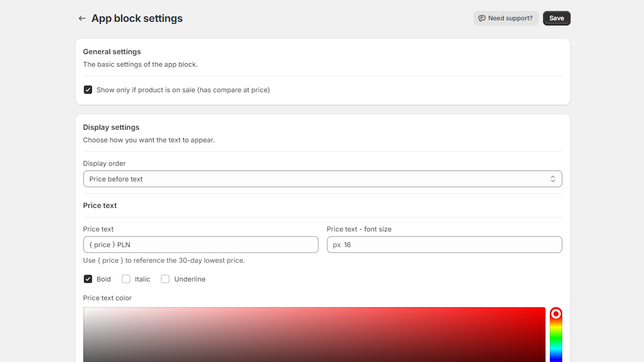Click the General settings heading
Viewport: 644px width, 362px height.
pyautogui.click(x=112, y=51)
